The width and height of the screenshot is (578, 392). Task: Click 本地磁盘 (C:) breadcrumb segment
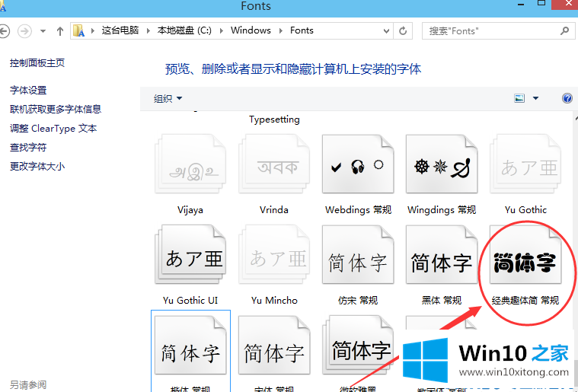point(184,30)
